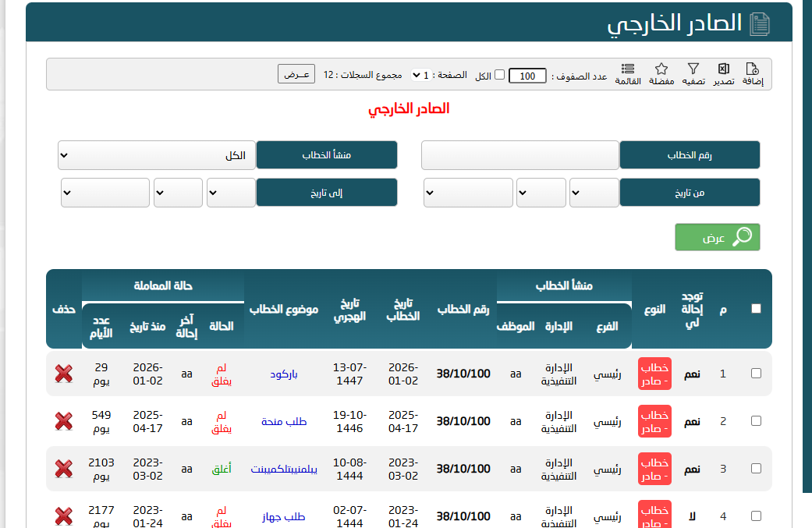Click the رقم الخطاب text input field
This screenshot has height=528, width=812.
tap(519, 155)
